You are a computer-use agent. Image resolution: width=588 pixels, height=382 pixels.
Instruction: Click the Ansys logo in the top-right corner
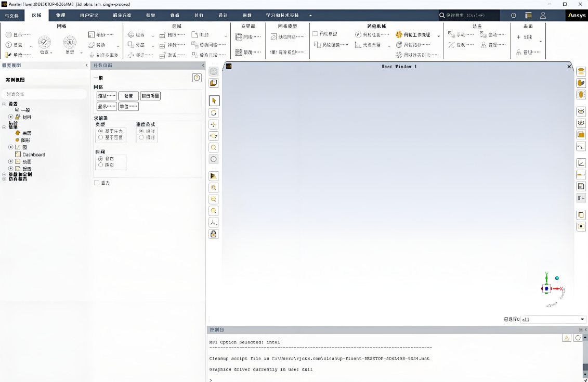pos(576,15)
